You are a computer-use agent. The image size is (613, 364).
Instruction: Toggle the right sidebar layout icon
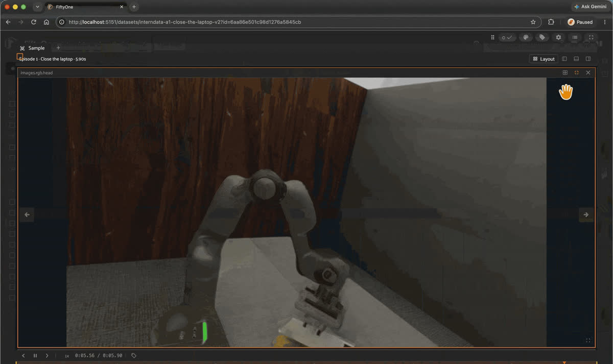[x=588, y=59]
